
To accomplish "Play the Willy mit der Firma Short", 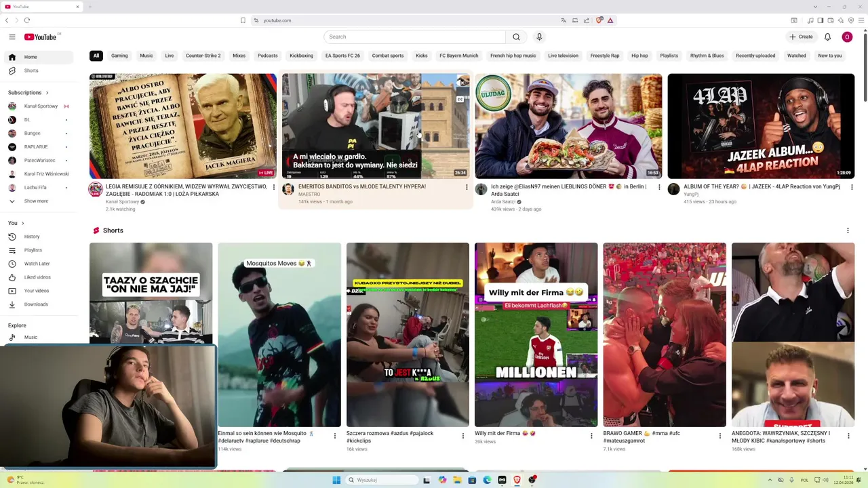I will 536,335.
